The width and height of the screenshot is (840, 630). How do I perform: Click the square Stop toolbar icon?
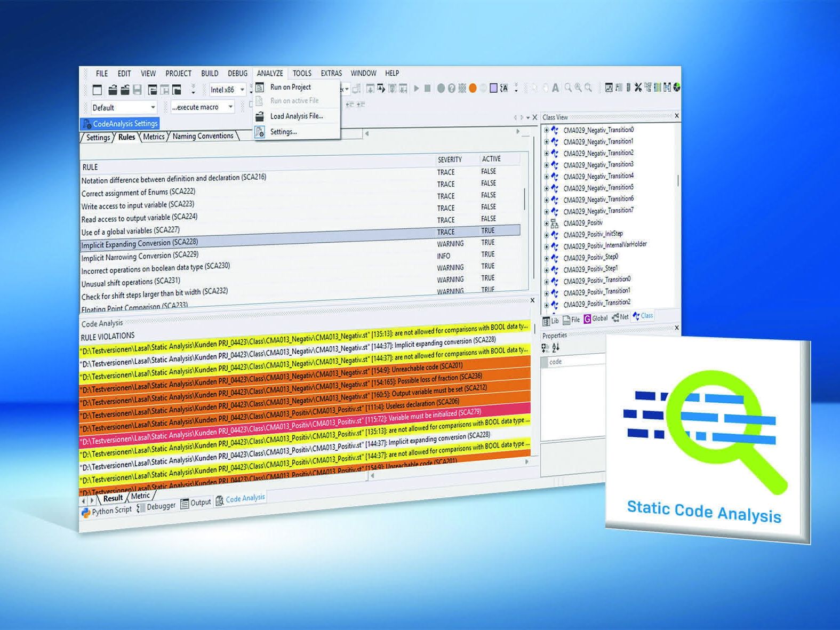click(x=427, y=88)
